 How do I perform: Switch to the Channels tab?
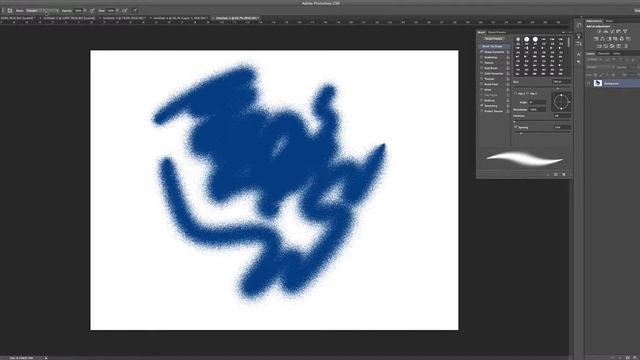(604, 53)
